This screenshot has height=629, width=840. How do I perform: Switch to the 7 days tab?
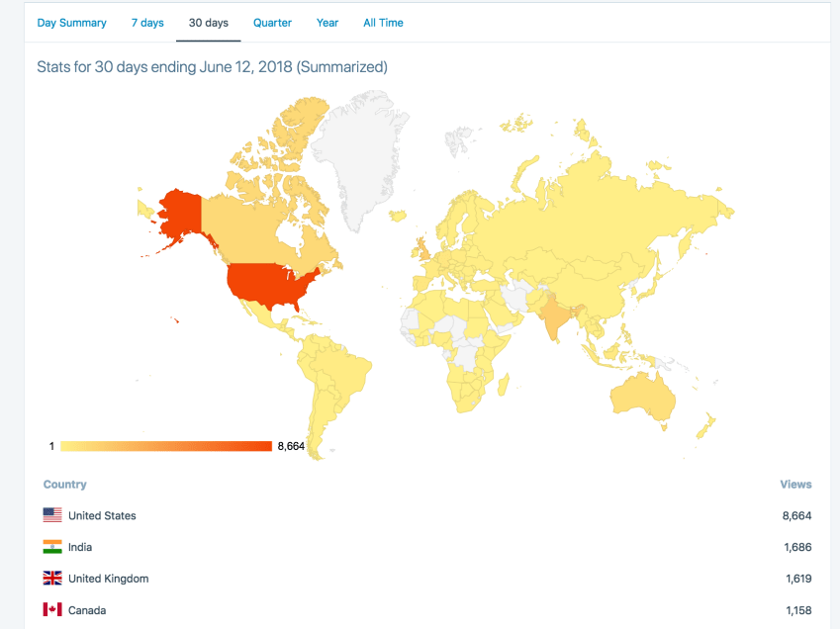[147, 22]
